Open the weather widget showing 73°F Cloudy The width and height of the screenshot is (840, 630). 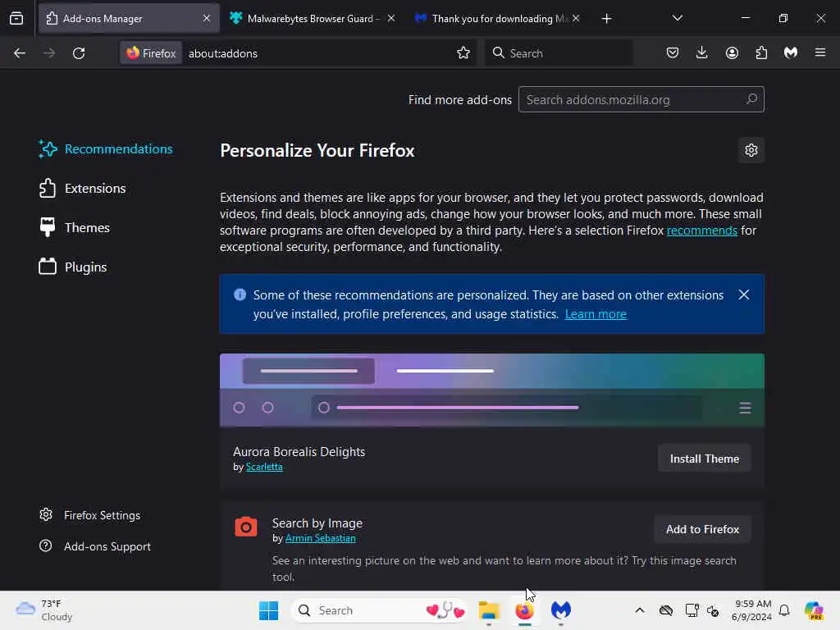(45, 610)
